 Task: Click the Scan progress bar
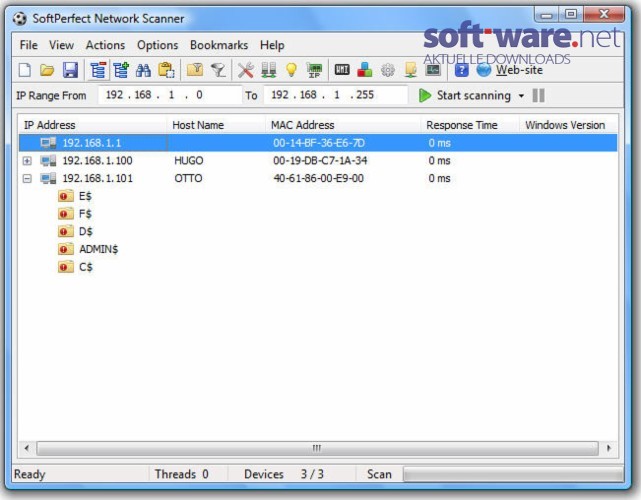513,475
